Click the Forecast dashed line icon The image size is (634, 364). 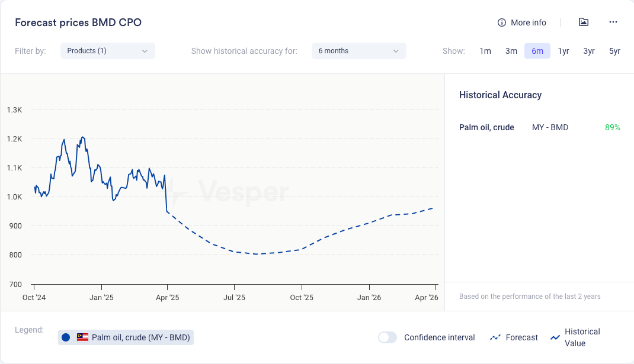495,337
